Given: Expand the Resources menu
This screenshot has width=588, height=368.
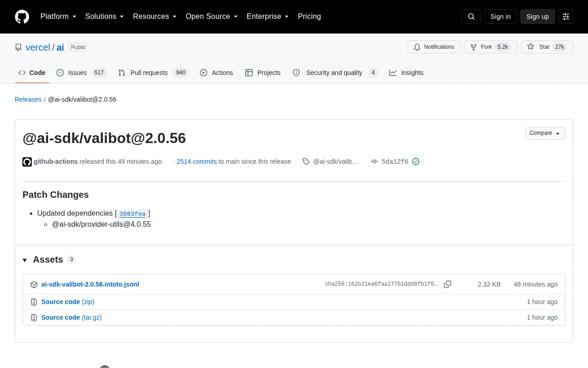Looking at the screenshot, I should pyautogui.click(x=155, y=17).
